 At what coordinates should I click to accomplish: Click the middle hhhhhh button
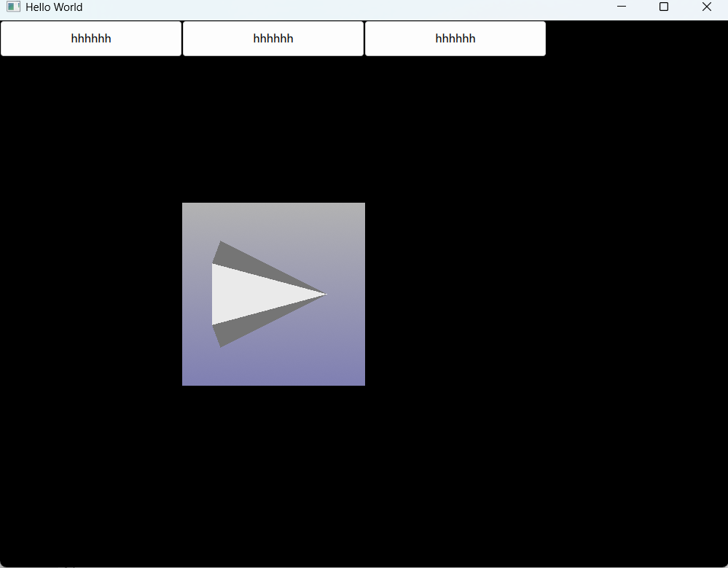273,38
